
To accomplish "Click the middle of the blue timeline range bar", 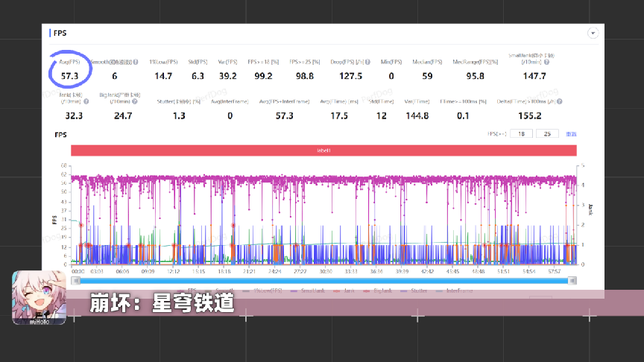I will click(x=323, y=280).
